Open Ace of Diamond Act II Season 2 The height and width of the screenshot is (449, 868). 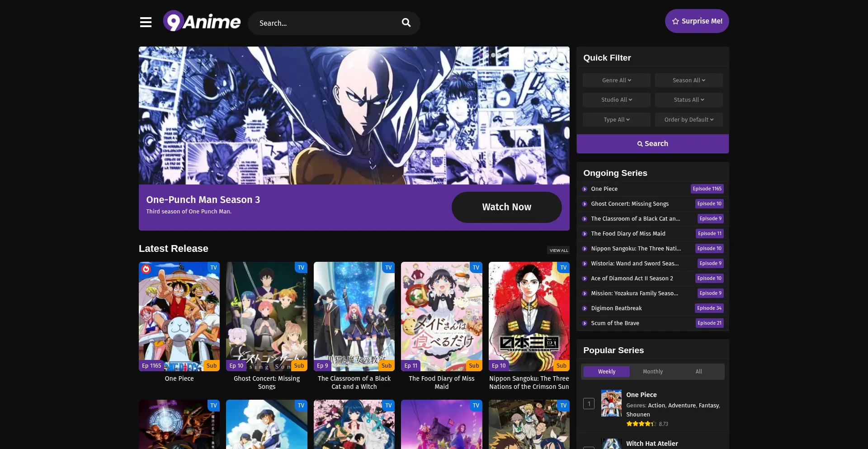click(x=632, y=279)
